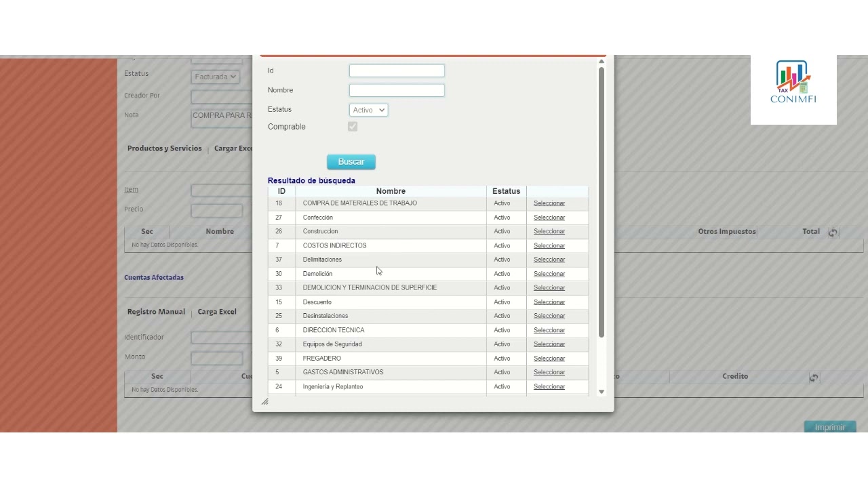Click Seleccionar for Demolición
Image resolution: width=868 pixels, height=488 pixels.
549,274
